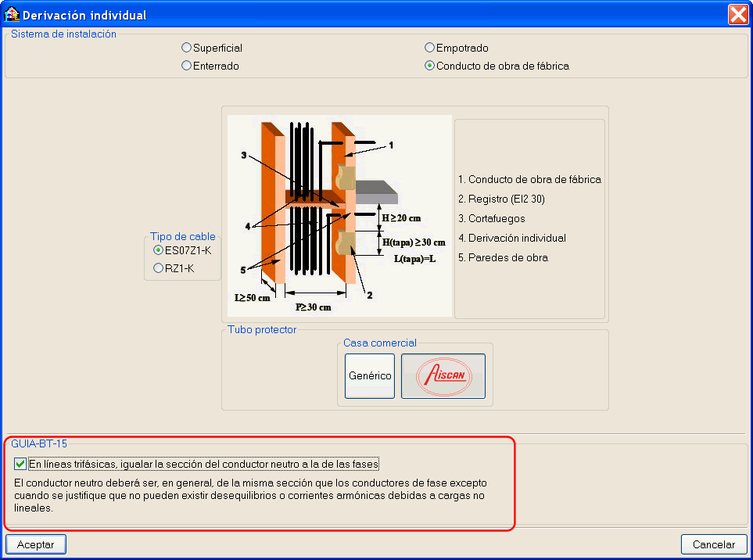This screenshot has width=753, height=560.
Task: Click legend entry '4. Derivación individual'
Action: pos(512,238)
